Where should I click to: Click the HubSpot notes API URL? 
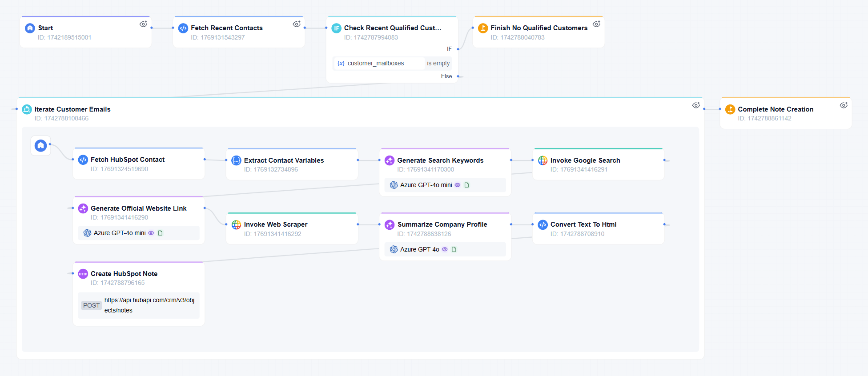coord(149,305)
